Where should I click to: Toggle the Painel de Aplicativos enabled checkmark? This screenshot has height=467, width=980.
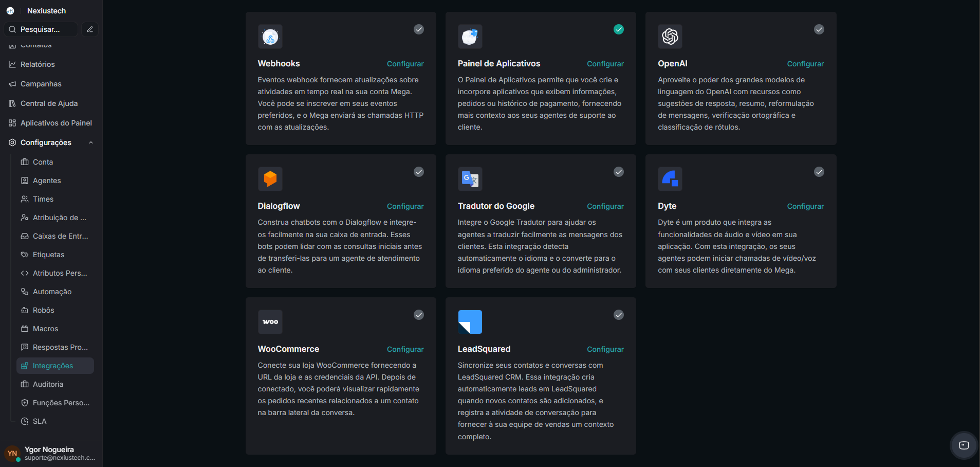pyautogui.click(x=618, y=29)
